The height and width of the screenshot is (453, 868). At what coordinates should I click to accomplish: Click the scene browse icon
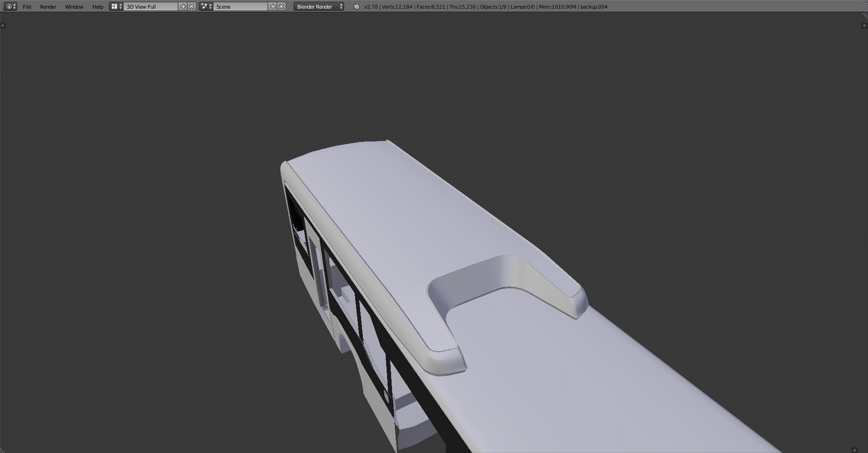pyautogui.click(x=206, y=6)
